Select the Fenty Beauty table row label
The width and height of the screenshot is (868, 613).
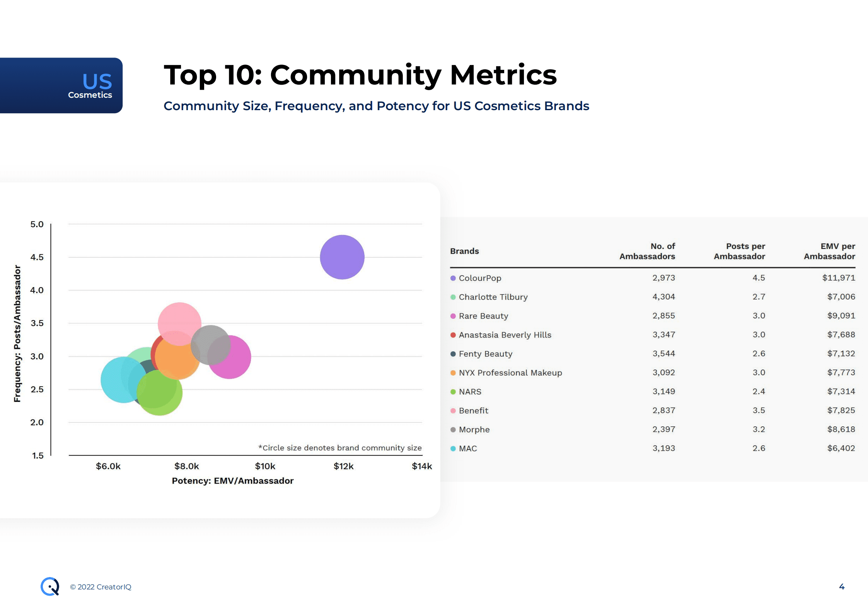pyautogui.click(x=485, y=354)
